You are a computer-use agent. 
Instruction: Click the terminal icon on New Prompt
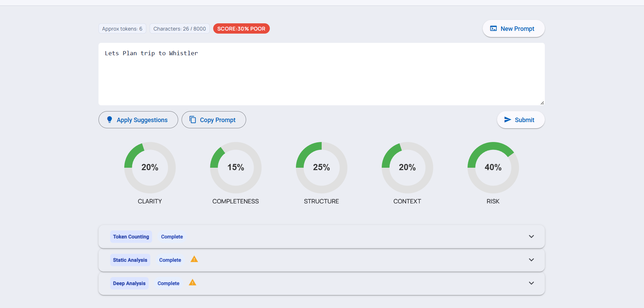[x=493, y=28]
